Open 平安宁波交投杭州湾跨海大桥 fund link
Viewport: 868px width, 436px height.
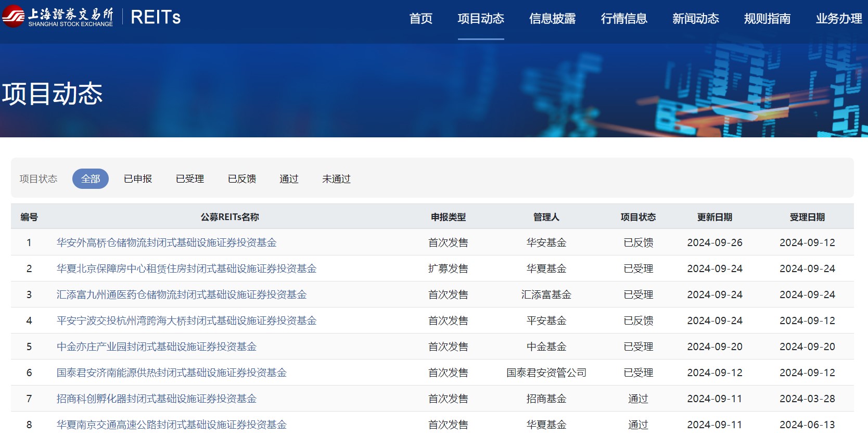point(186,320)
